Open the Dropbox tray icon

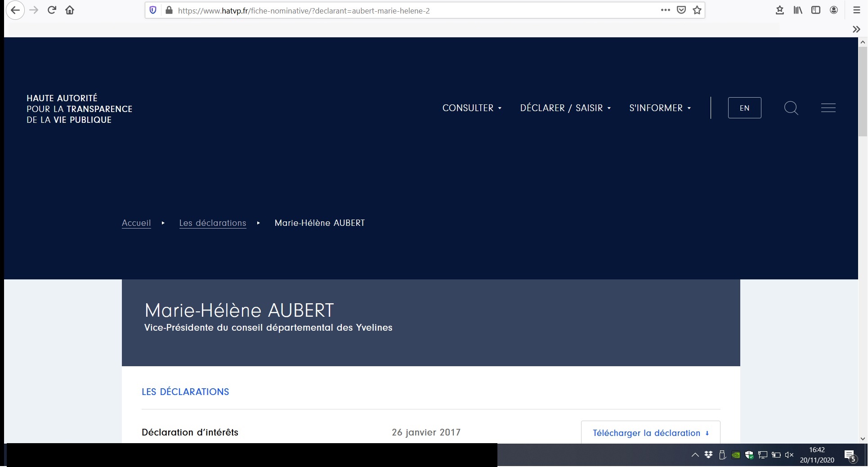coord(708,455)
